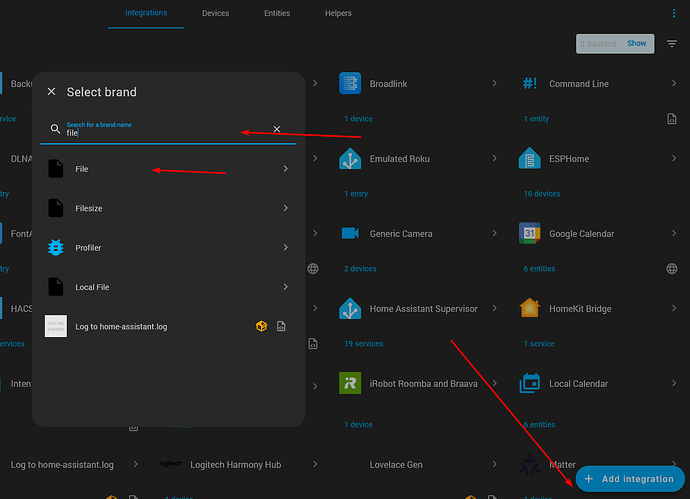Image resolution: width=690 pixels, height=499 pixels.
Task: Clear the brand search field
Action: click(277, 129)
